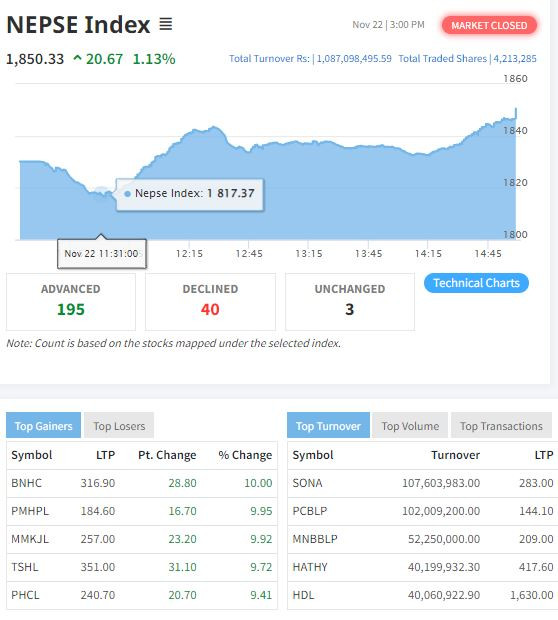Click the 12:15 time axis label

click(x=189, y=254)
